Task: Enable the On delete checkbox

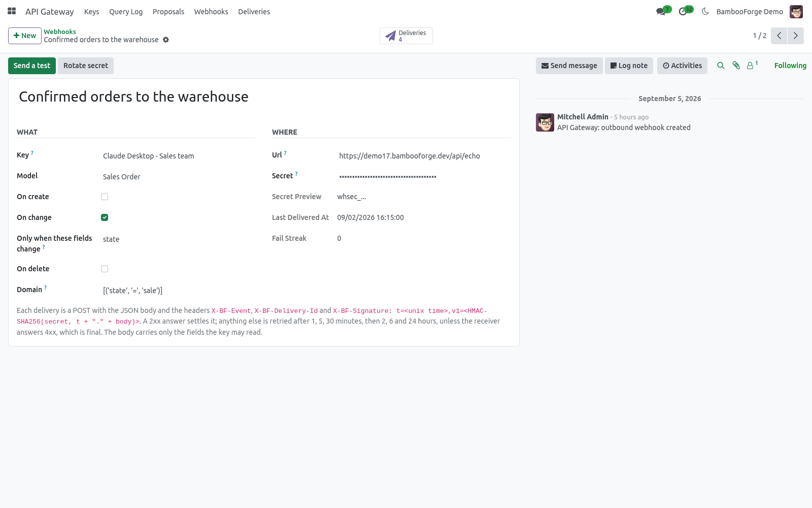Action: click(x=105, y=269)
